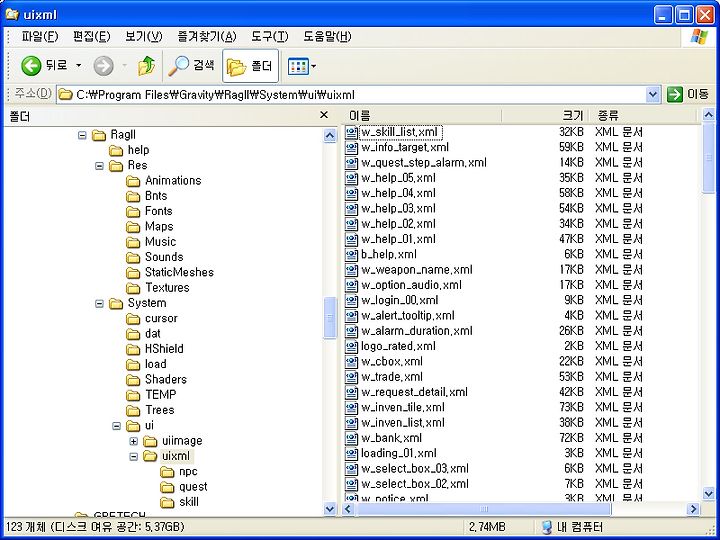Select the b_help.xml file icon
The width and height of the screenshot is (720, 540).
point(351,255)
